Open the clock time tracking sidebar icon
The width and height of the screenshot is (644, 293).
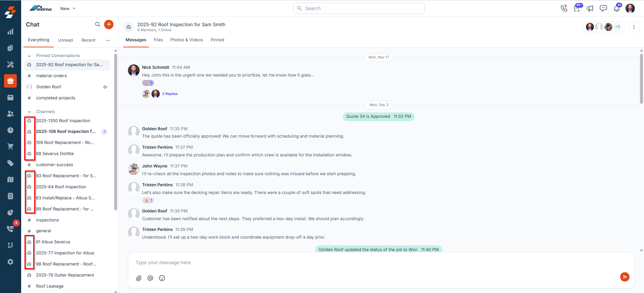[10, 130]
